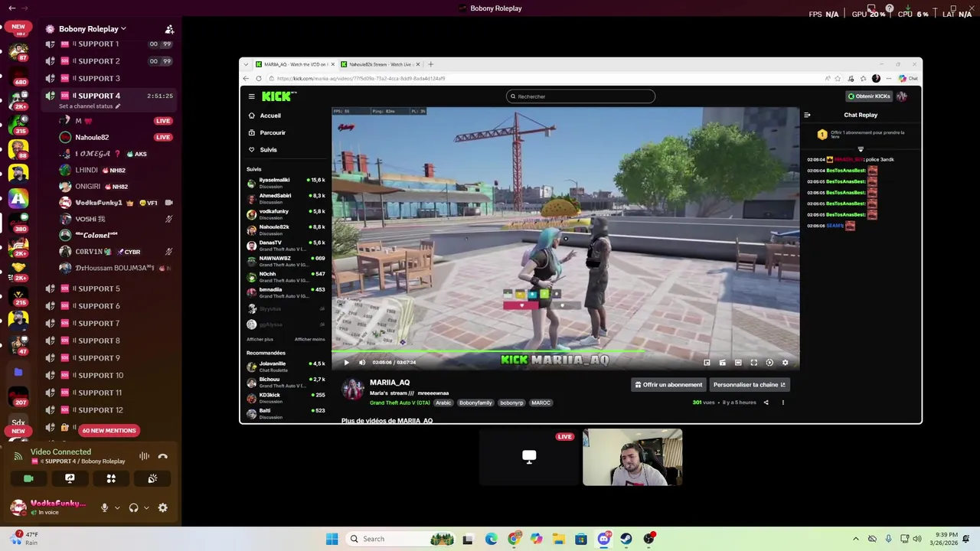This screenshot has width=980, height=551.
Task: Click the invite people icon by the server name
Action: (x=169, y=29)
